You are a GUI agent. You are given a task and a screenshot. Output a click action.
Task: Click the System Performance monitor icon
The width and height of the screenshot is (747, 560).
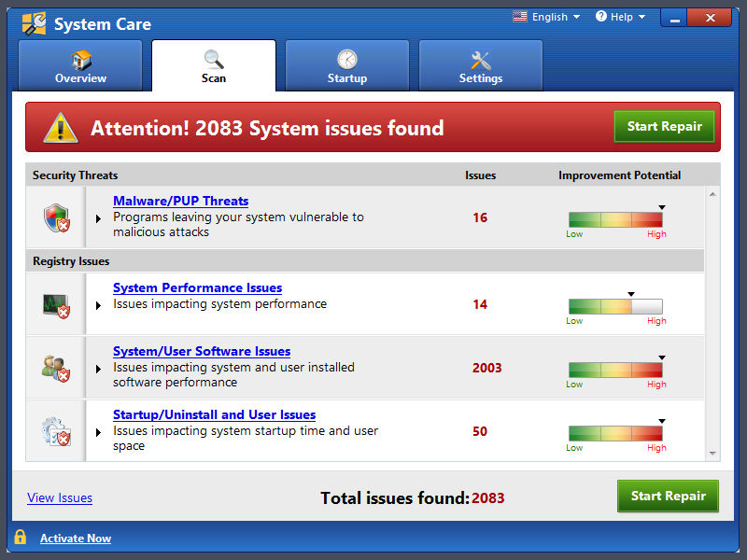pos(56,305)
